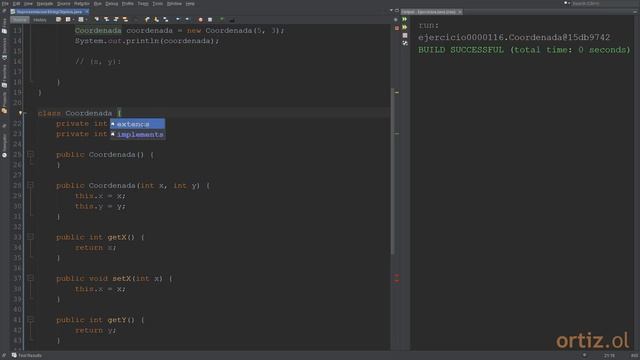Image resolution: width=640 pixels, height=360 pixels.
Task: Click Find Next Occurrence icon
Action: [116, 19]
